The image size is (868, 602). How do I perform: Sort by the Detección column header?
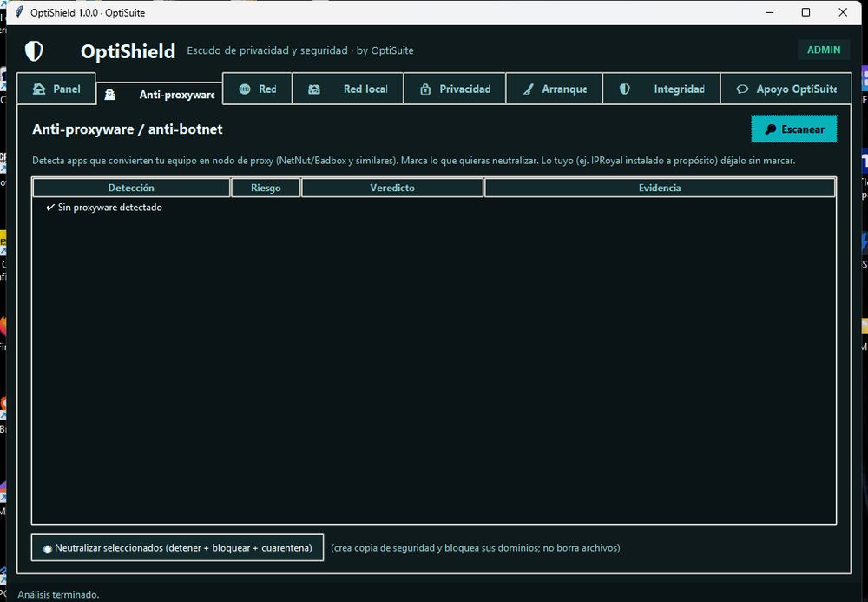(131, 188)
